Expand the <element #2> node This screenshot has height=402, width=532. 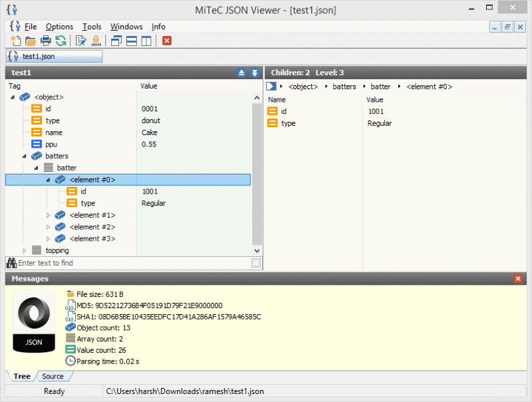[x=48, y=227]
